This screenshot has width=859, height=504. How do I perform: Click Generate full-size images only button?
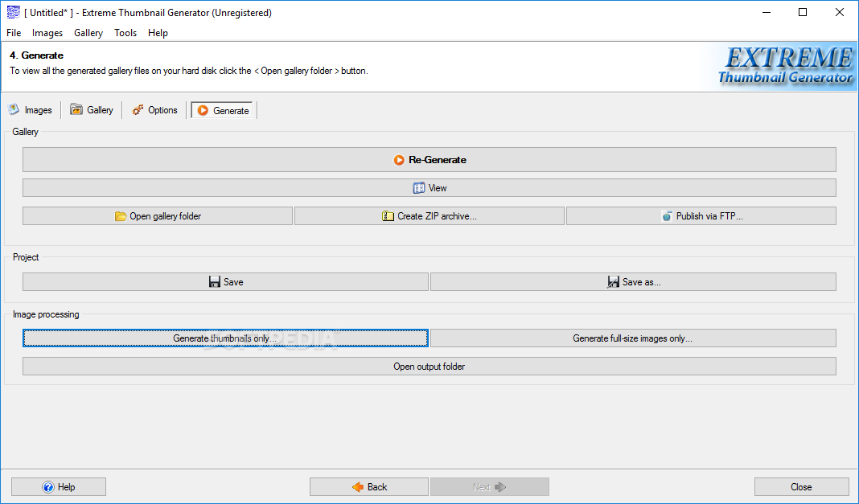tap(633, 338)
